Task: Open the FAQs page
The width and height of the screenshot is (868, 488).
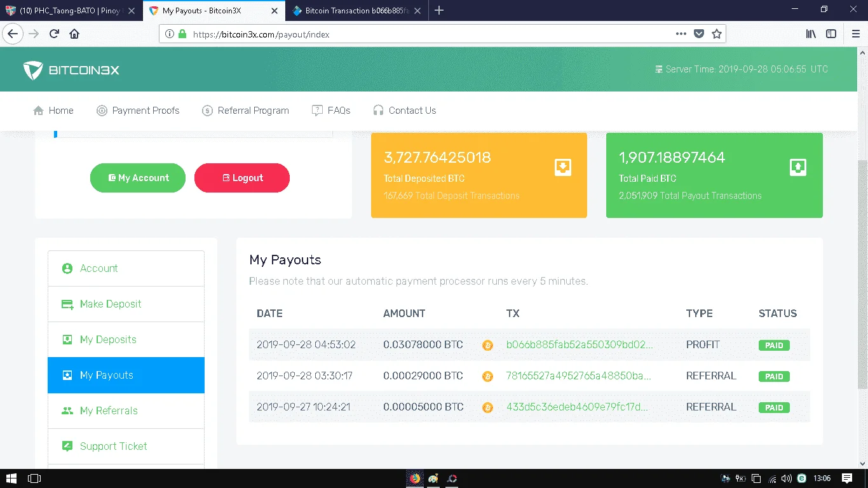Action: coord(331,111)
